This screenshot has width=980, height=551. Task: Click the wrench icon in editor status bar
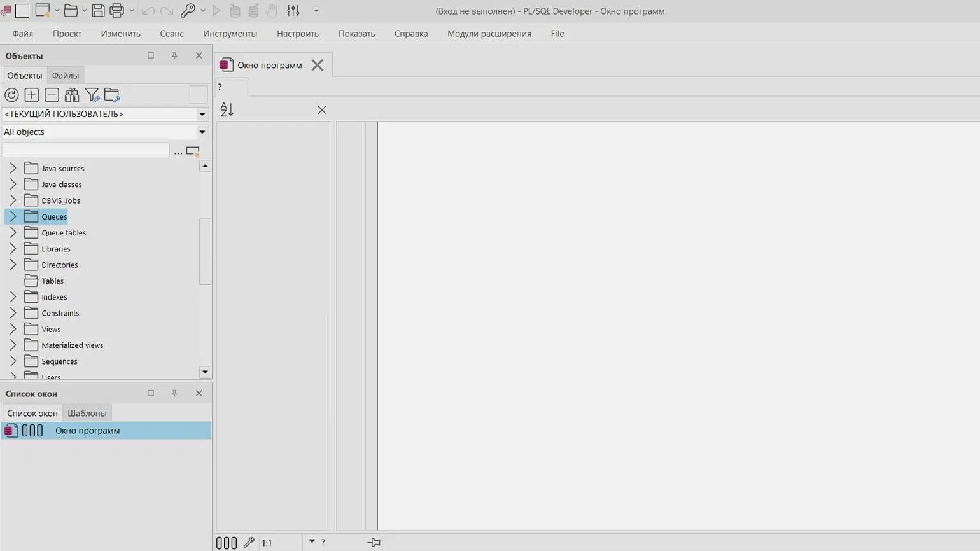coord(249,543)
